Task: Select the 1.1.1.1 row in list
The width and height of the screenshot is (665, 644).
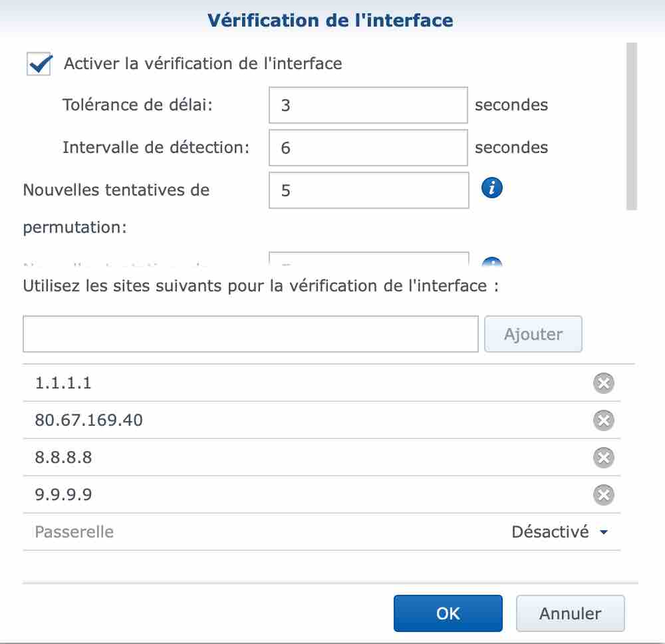Action: pos(266,383)
